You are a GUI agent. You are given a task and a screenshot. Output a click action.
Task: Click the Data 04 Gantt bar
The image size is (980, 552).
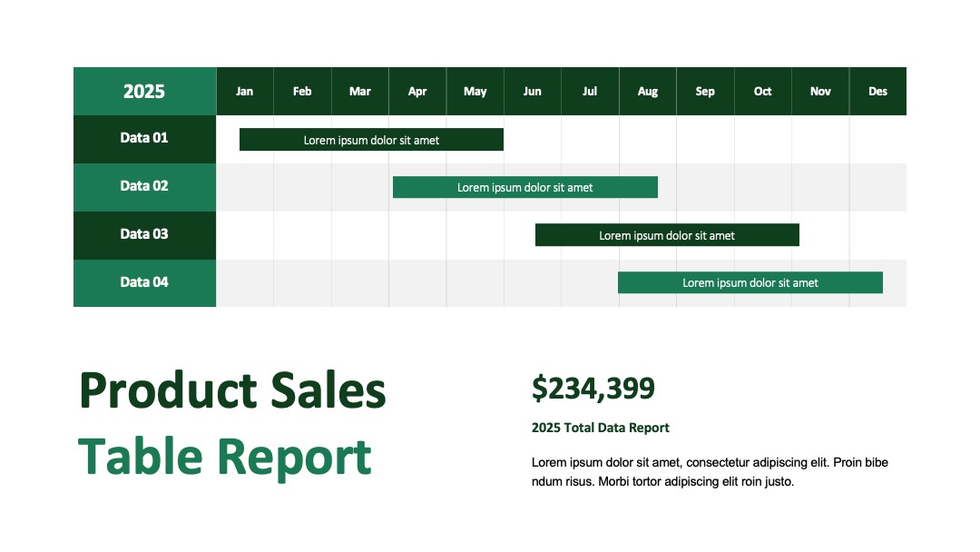pyautogui.click(x=750, y=282)
